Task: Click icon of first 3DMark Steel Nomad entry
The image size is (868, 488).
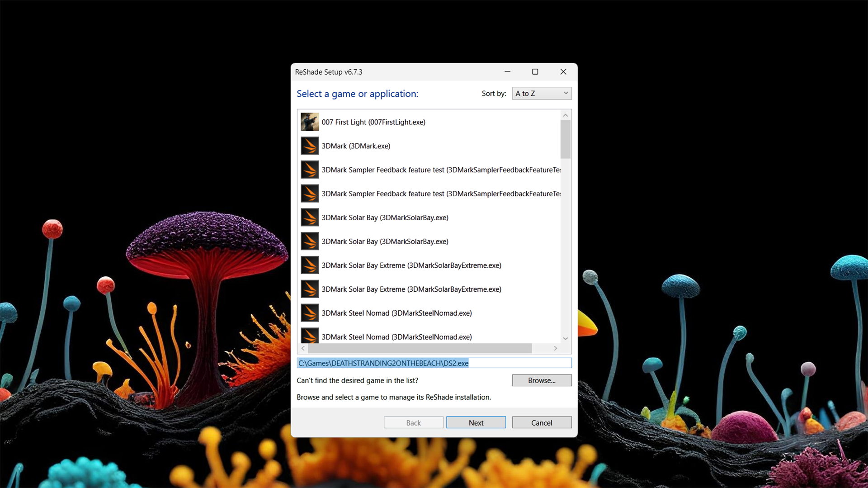Action: coord(310,313)
